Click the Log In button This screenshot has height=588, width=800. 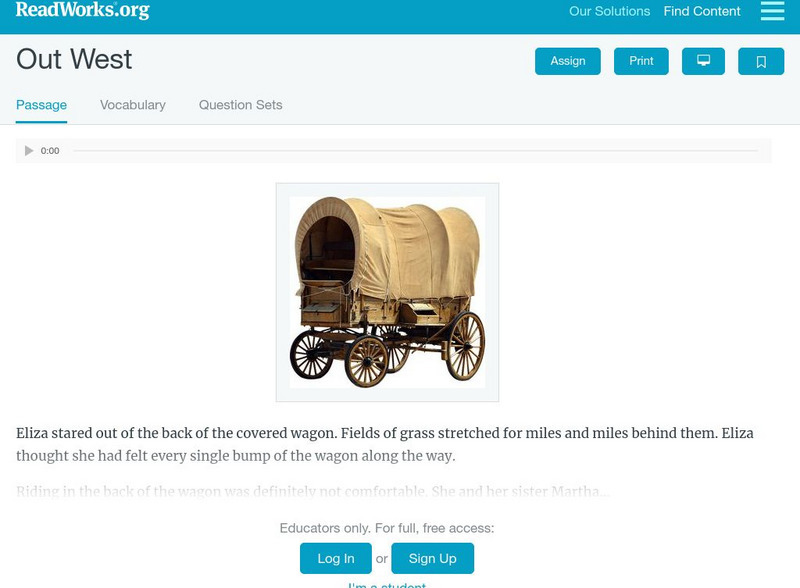click(x=336, y=558)
